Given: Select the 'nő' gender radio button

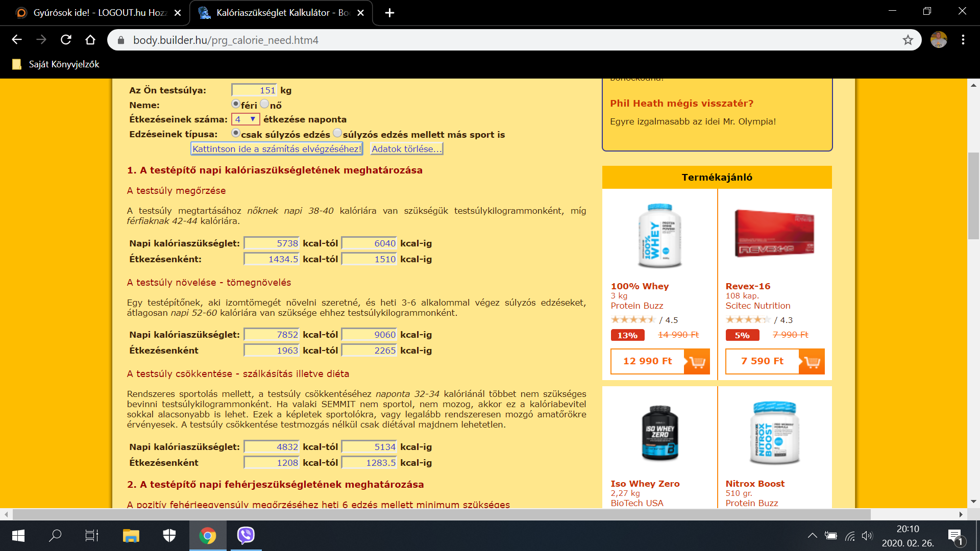Looking at the screenshot, I should [264, 104].
